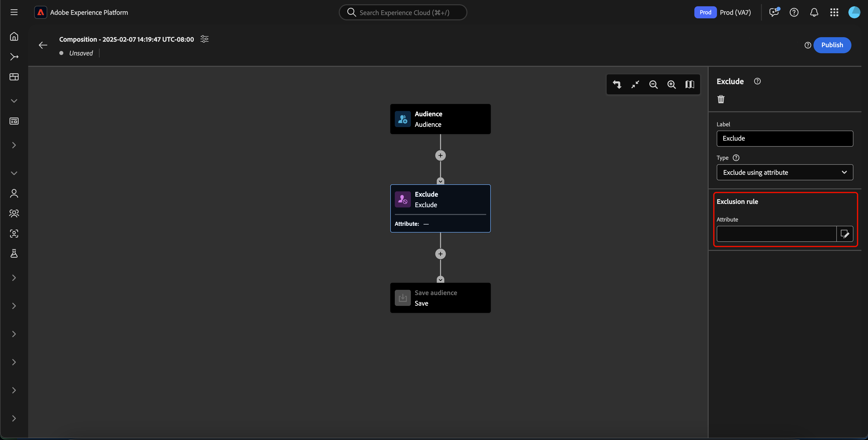Open the Type dropdown Exclude using attribute
Screen dimensions: 868x440
pyautogui.click(x=784, y=172)
